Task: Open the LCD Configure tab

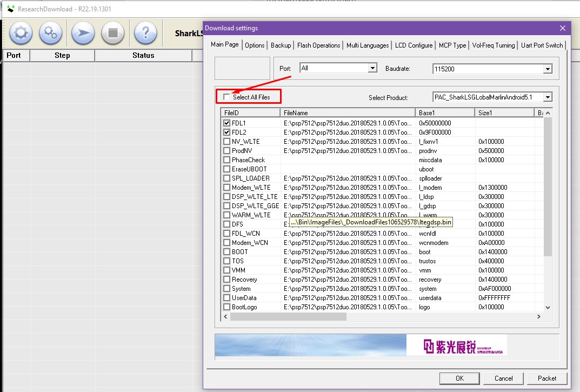Action: coord(414,45)
